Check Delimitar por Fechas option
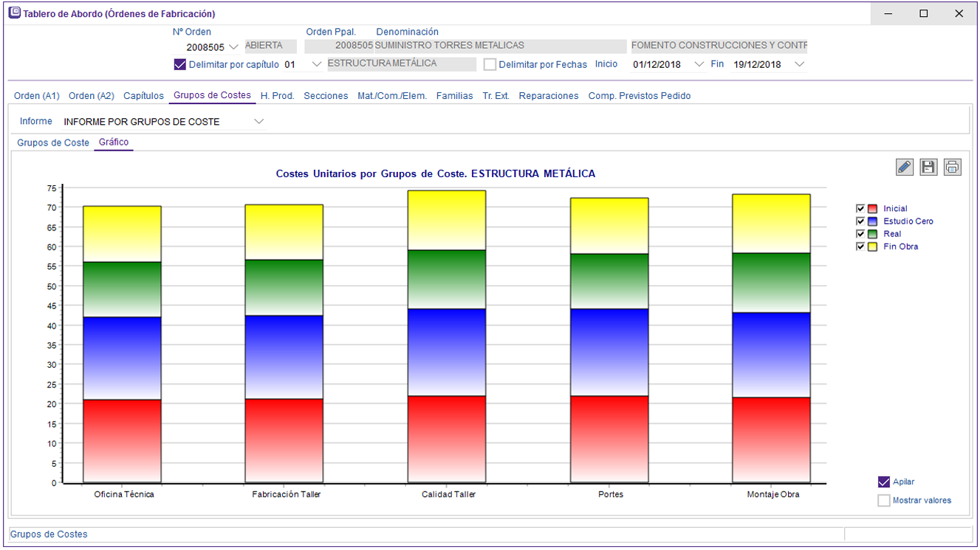Image resolution: width=980 pixels, height=550 pixels. coord(490,64)
